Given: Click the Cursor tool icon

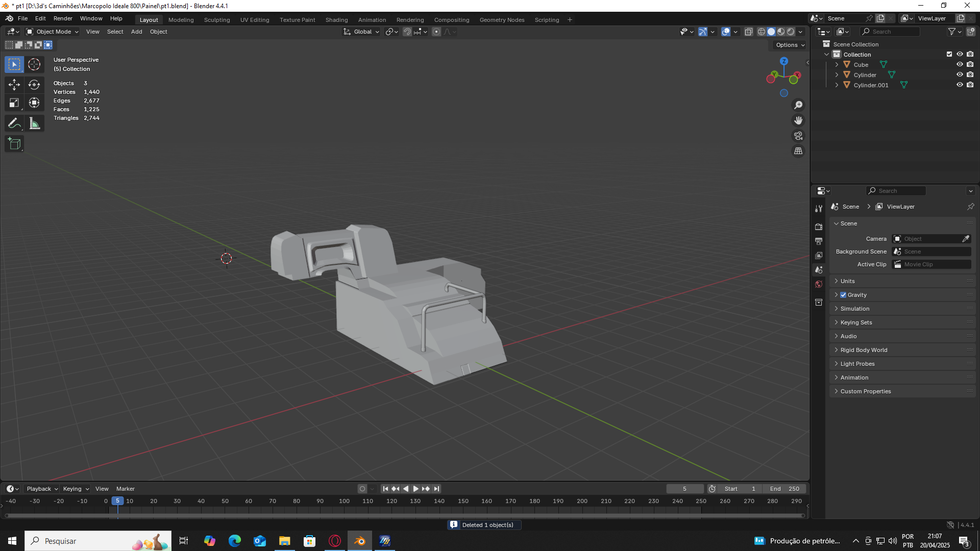Looking at the screenshot, I should [x=34, y=64].
